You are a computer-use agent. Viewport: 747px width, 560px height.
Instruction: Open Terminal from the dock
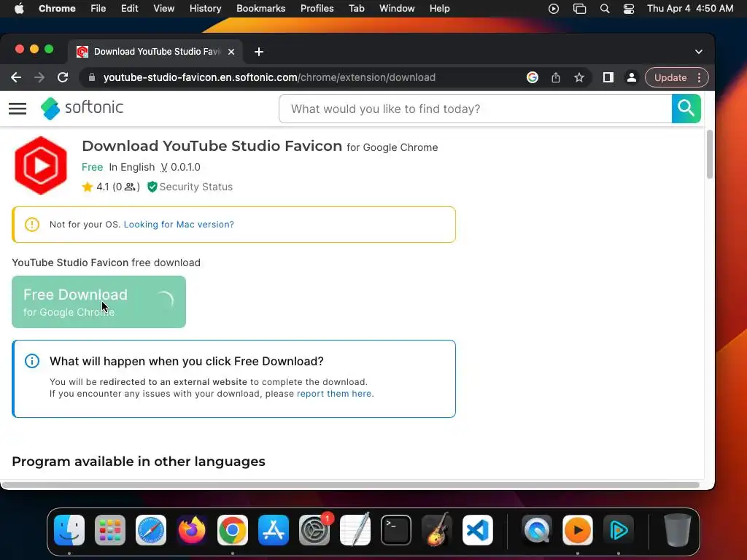pos(396,530)
